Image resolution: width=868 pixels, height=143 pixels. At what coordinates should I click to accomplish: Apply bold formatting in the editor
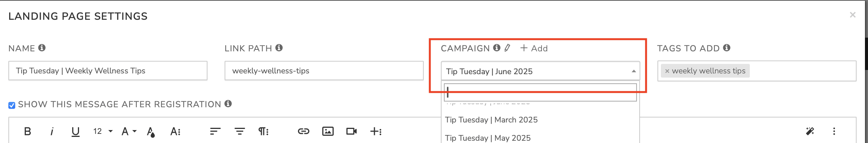tap(27, 131)
